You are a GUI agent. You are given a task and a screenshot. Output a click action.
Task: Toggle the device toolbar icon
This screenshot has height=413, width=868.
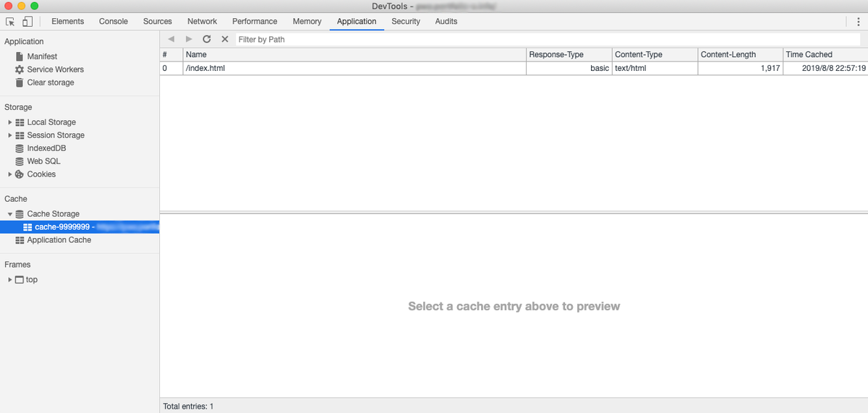point(27,22)
